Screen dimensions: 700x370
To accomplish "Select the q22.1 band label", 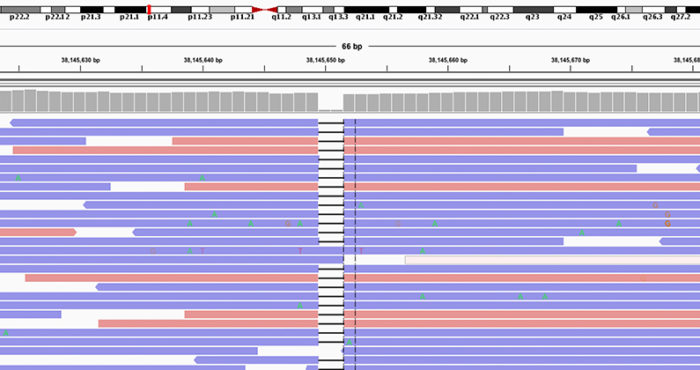I will coord(470,17).
